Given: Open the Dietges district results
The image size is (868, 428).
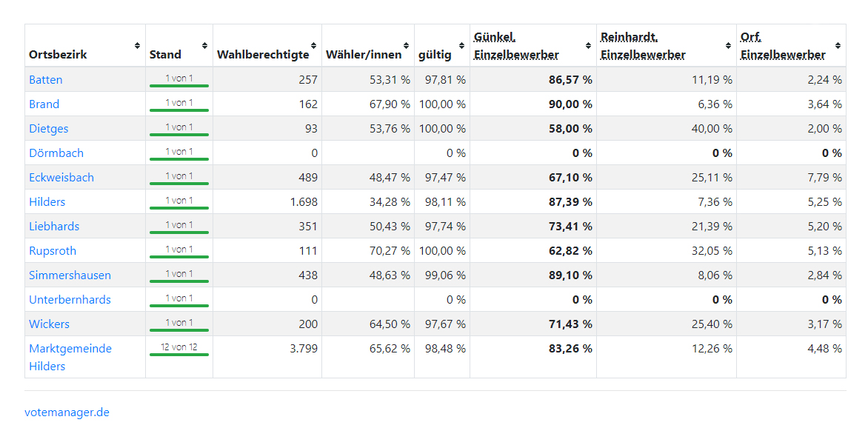Looking at the screenshot, I should click(49, 129).
